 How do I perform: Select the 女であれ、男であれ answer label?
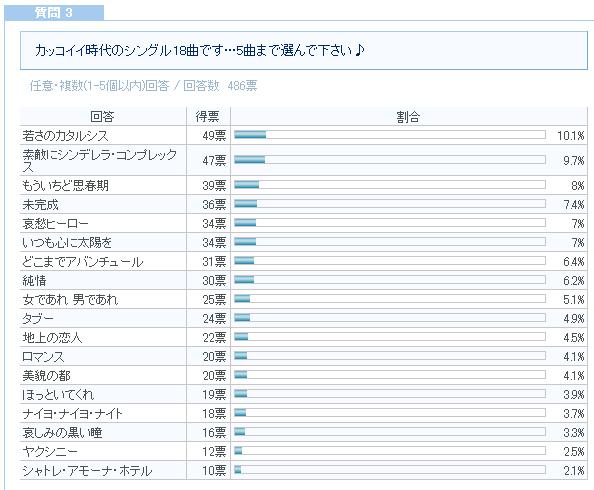tap(70, 299)
